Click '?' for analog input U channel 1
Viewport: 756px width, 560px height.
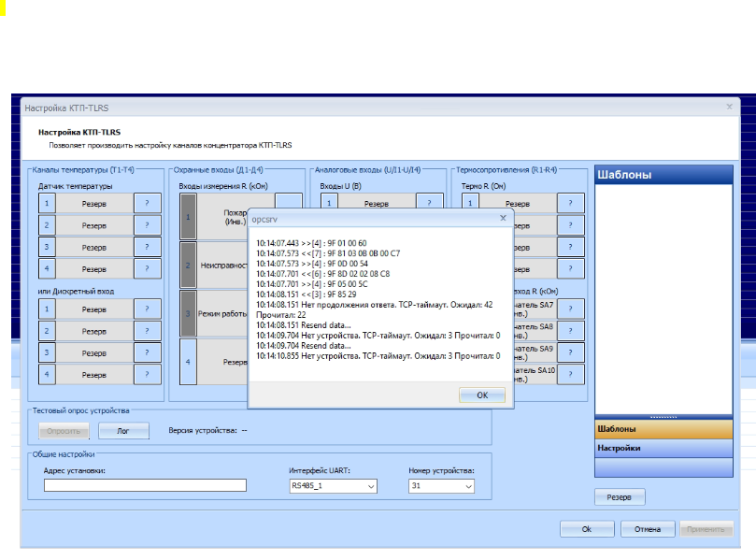point(429,202)
